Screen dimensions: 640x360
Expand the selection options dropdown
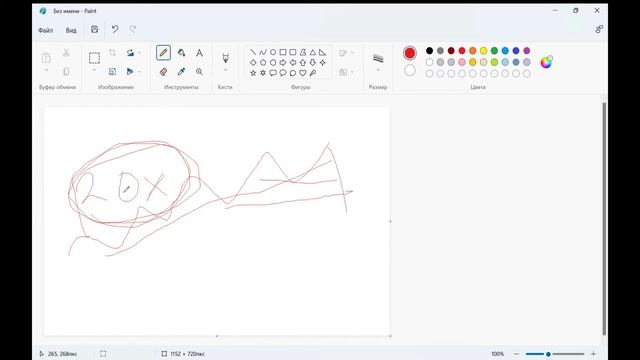(94, 70)
